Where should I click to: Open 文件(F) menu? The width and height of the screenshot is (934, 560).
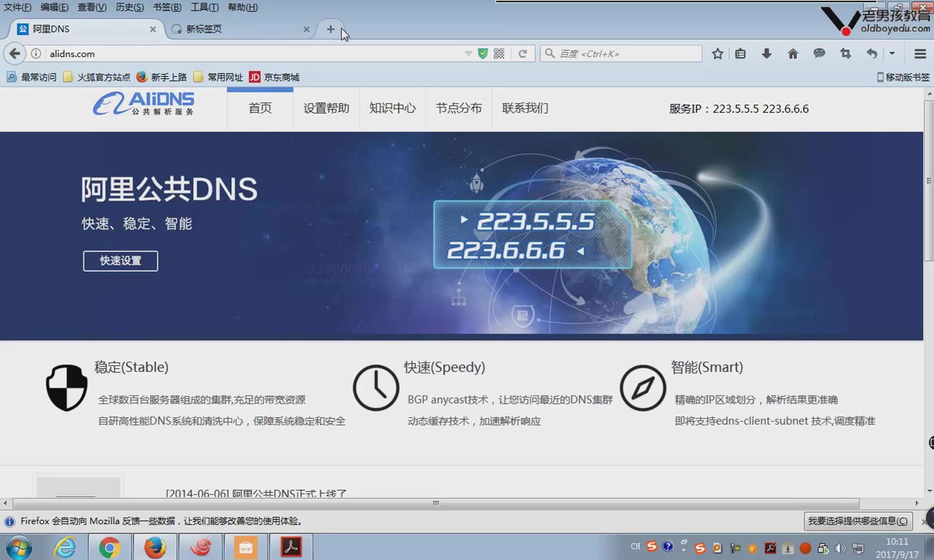18,7
